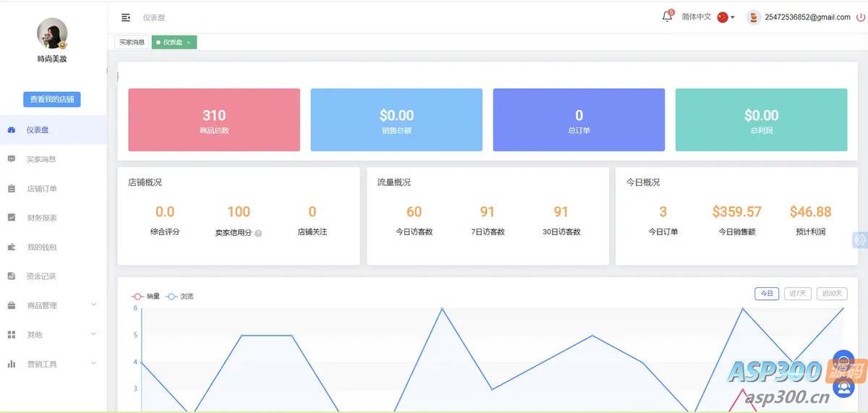
Task: Click the notification bell icon
Action: pos(667,17)
